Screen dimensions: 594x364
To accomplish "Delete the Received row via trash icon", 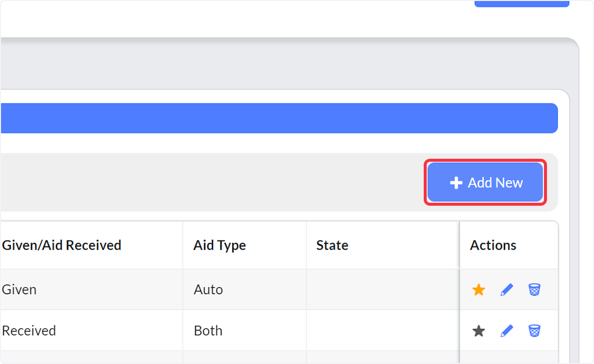I will [x=534, y=331].
